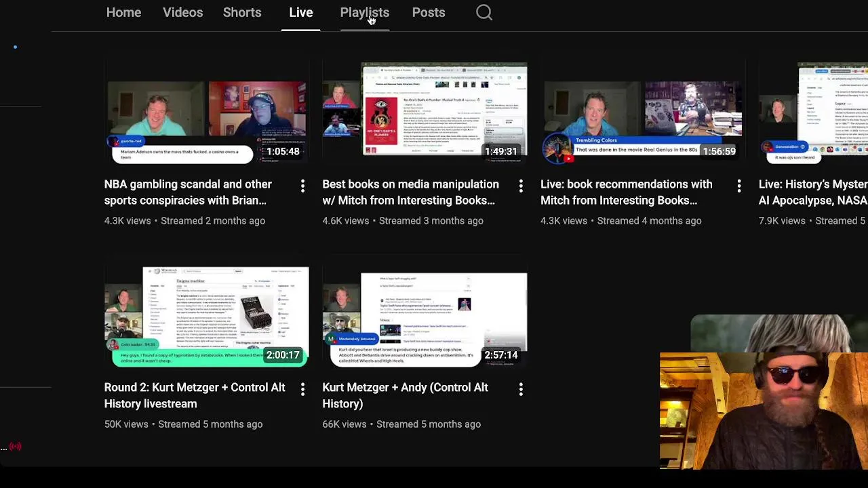Screen dimensions: 868x488
Task: Open title link Live: book recommendations with Mitch
Action: [x=626, y=192]
